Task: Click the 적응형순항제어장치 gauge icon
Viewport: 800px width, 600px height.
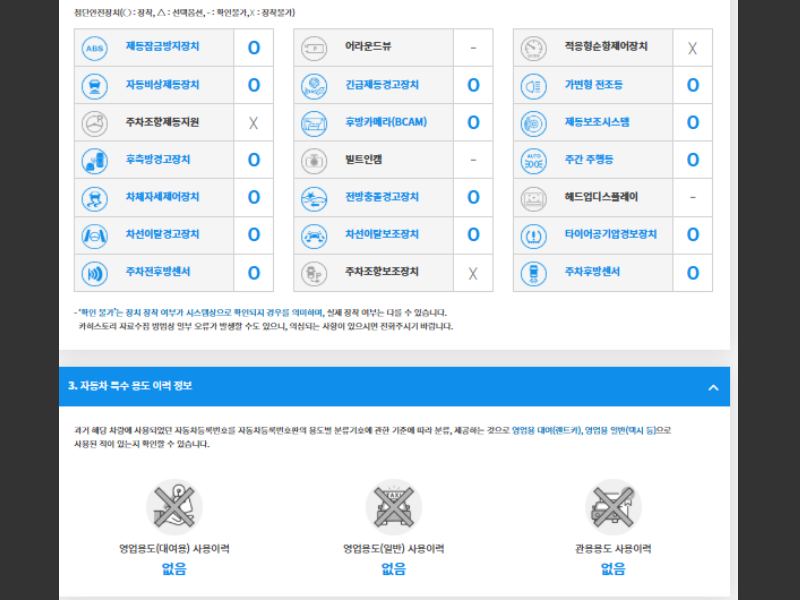Action: pyautogui.click(x=534, y=47)
